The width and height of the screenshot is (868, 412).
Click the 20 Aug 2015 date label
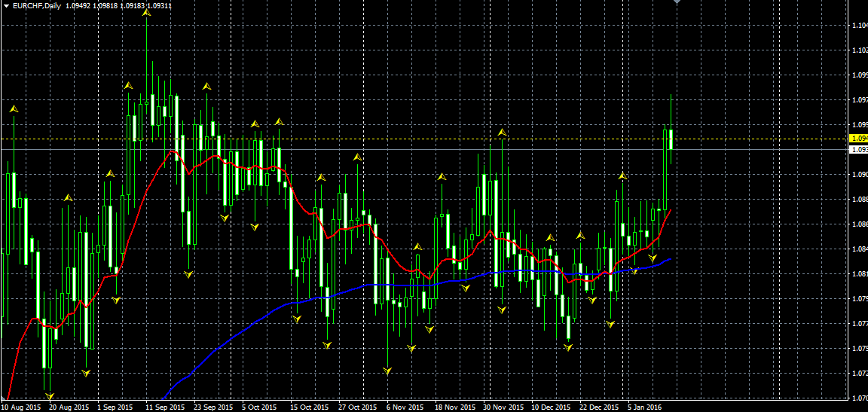[69, 407]
